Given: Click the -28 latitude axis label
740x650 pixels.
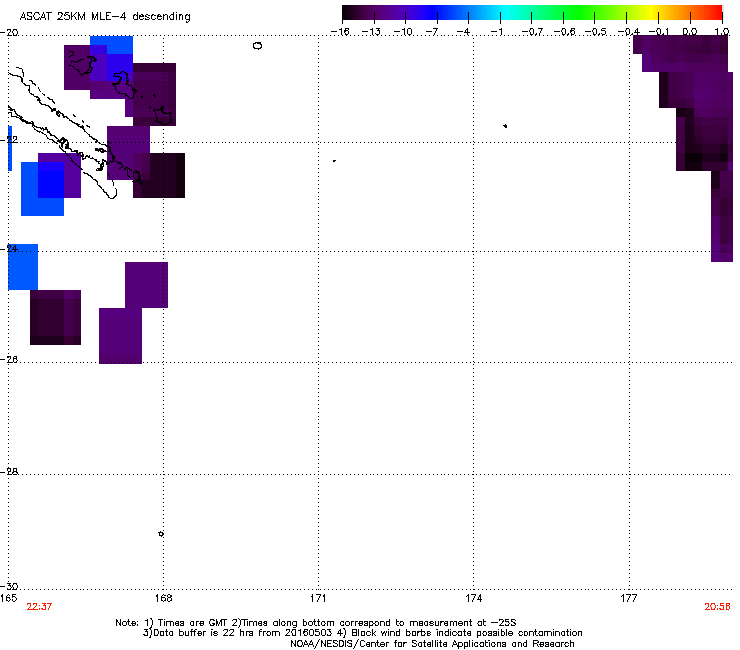Looking at the screenshot, I should 9,472.
